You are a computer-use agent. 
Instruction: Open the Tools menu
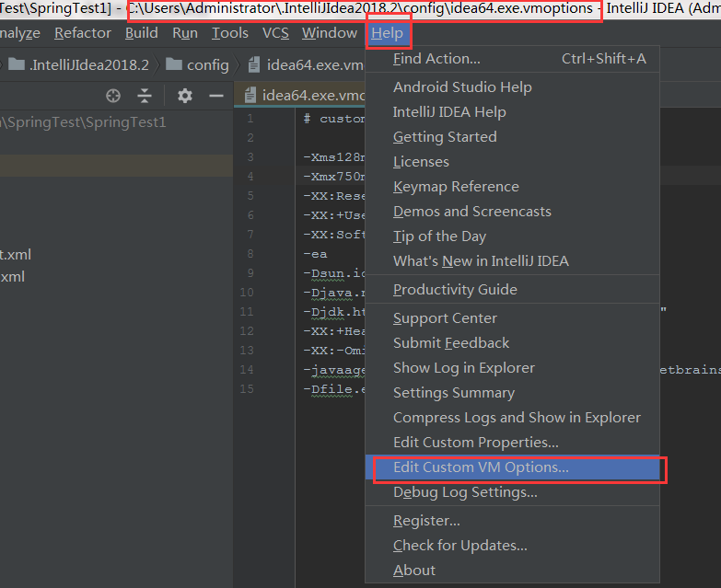point(230,33)
